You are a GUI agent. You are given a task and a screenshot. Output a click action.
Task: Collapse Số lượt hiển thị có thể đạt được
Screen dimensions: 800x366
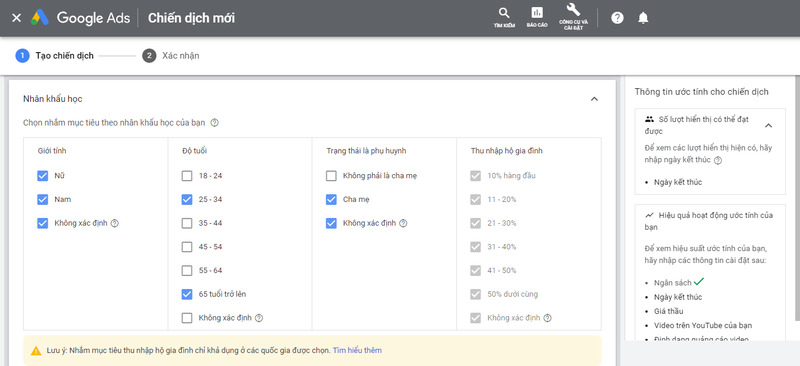coord(769,126)
